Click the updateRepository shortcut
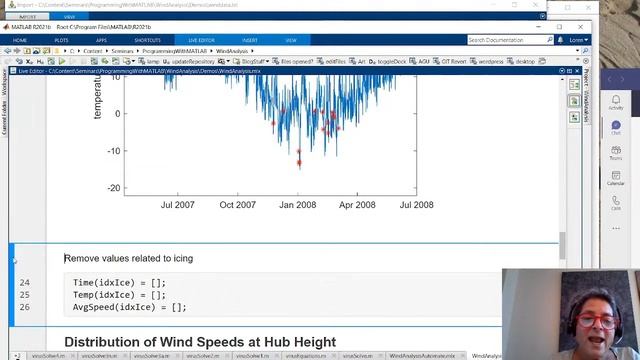The image size is (640, 360). (x=189, y=61)
